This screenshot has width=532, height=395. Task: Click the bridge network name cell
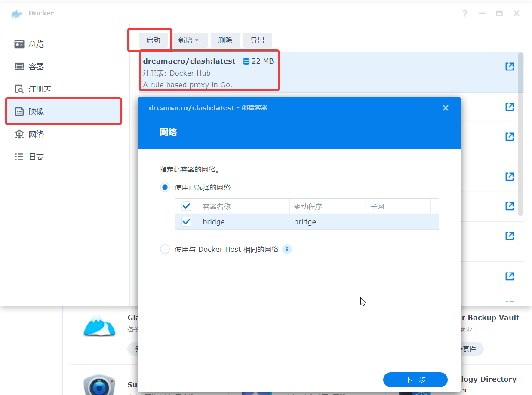(x=214, y=222)
